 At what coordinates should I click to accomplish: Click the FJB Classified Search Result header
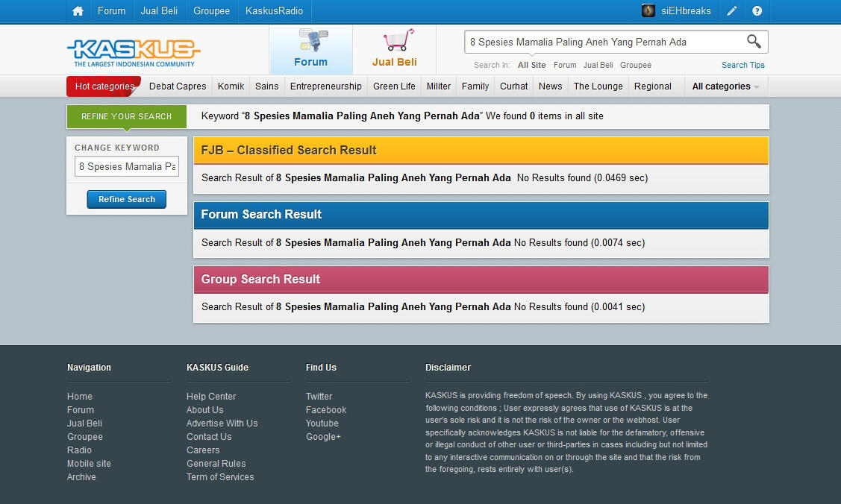481,151
